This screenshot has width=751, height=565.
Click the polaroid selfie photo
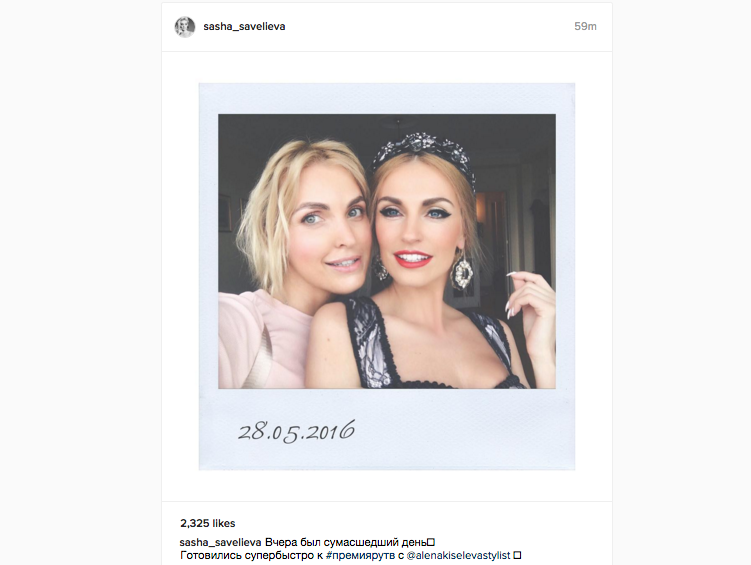[387, 251]
